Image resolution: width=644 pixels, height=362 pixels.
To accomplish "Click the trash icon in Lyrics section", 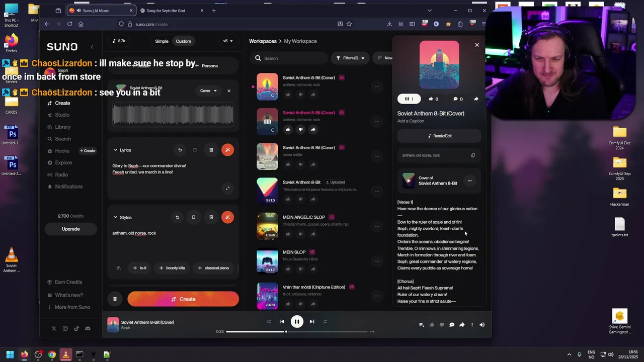I will click(211, 150).
